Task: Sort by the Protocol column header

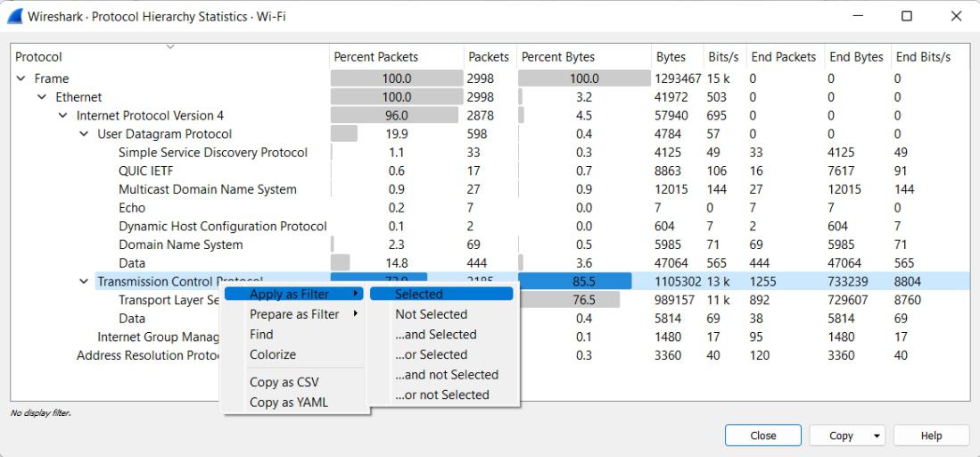Action: coord(169,57)
